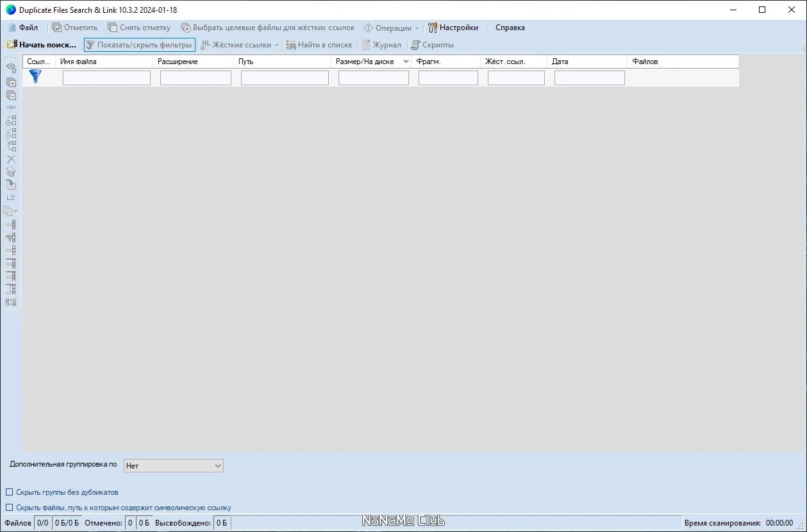
Task: Click the Find in list binoculars icon
Action: pyautogui.click(x=291, y=45)
